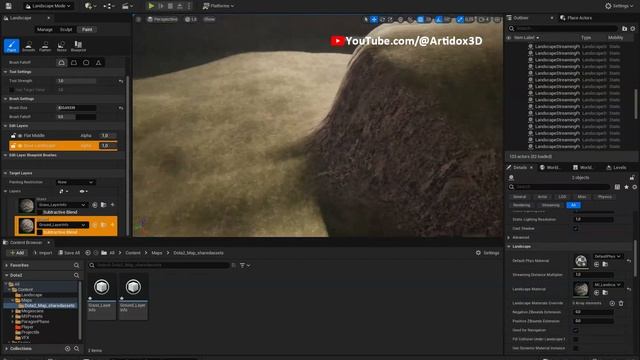640x360 pixels.
Task: Browse to Grass layer info asset
Action: pyautogui.click(x=104, y=205)
